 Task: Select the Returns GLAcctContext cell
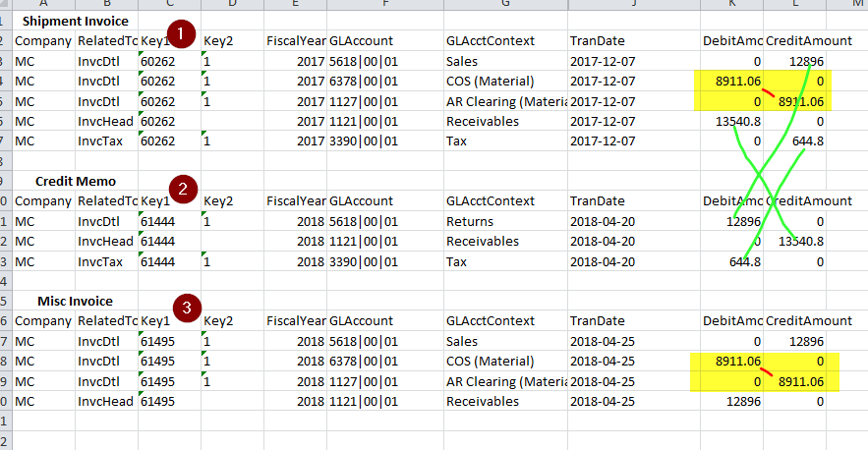[503, 221]
